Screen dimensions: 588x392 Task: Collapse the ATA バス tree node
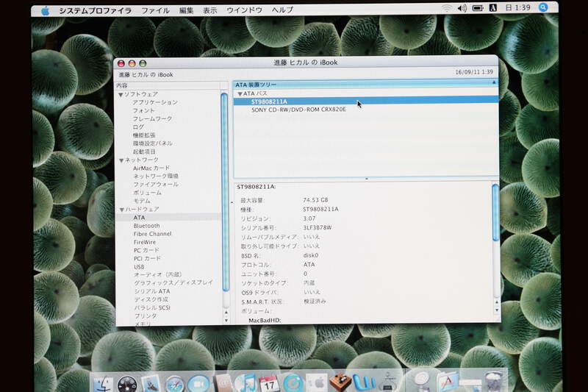(x=240, y=94)
